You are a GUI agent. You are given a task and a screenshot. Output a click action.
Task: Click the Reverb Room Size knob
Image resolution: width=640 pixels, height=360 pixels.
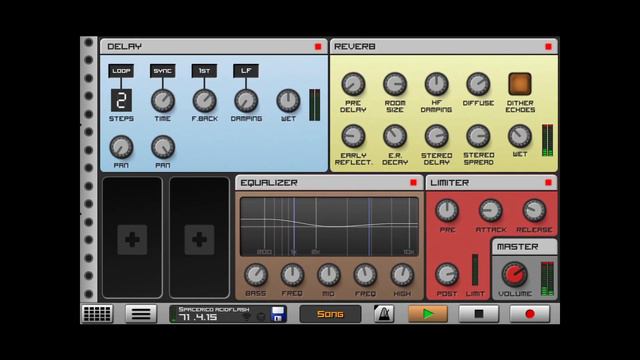[x=395, y=84]
